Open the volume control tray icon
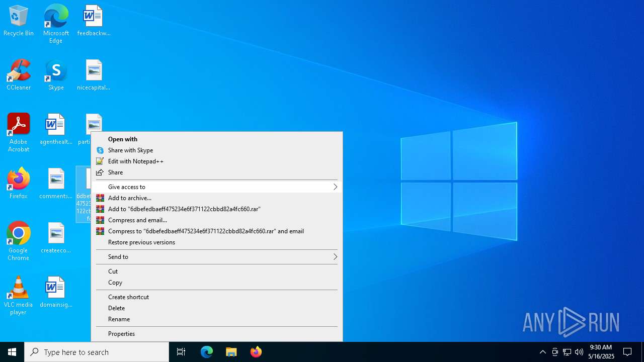This screenshot has height=362, width=644. click(579, 352)
